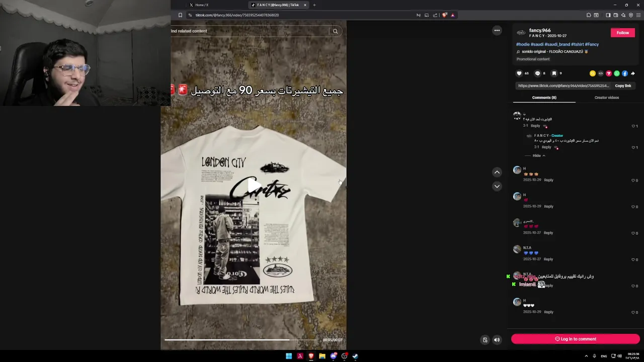Reply to N.T.A comment dated 2025-10-27

548,259
